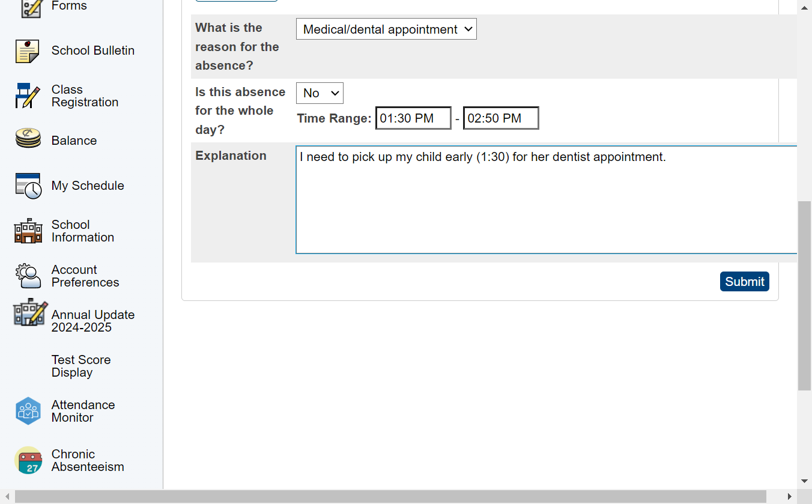Click the Balance coins icon
This screenshot has width=812, height=504.
[x=28, y=139]
